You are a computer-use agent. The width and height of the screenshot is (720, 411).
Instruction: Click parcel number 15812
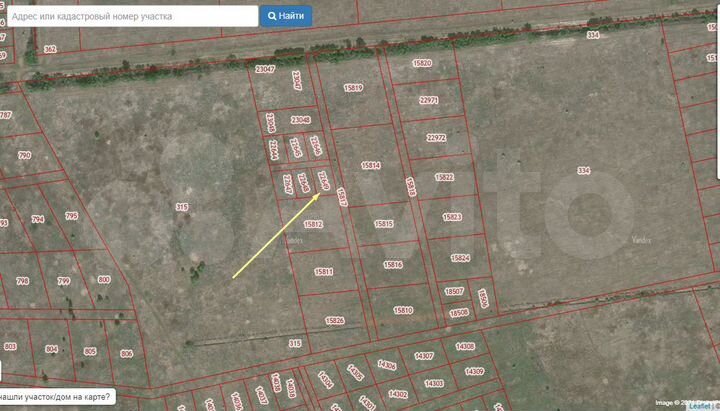click(x=313, y=225)
